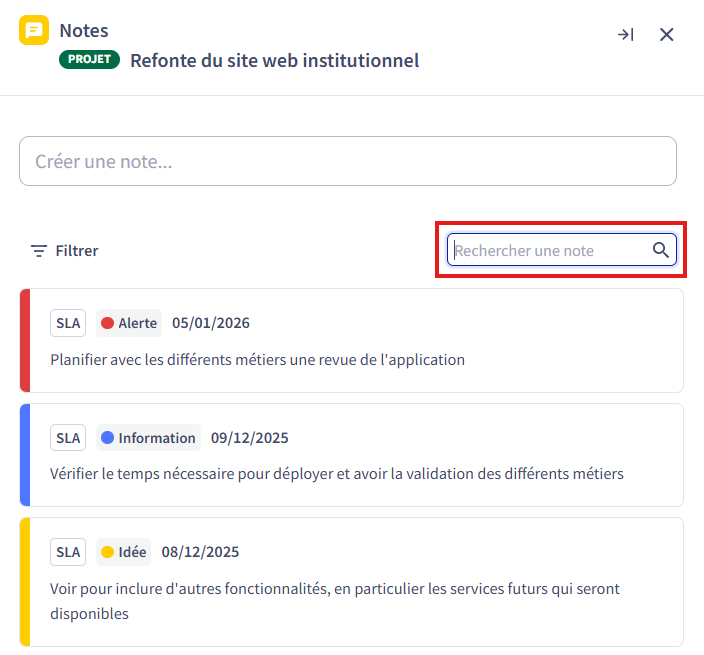Click SLA badge on the Information note
This screenshot has width=704, height=655.
(68, 438)
